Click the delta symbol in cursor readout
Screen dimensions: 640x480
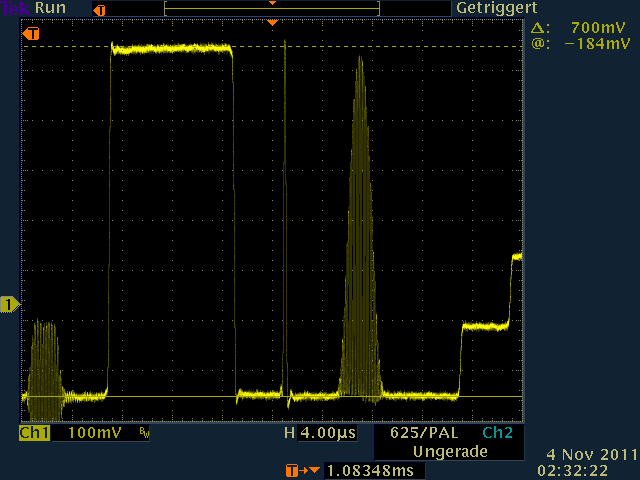point(540,28)
